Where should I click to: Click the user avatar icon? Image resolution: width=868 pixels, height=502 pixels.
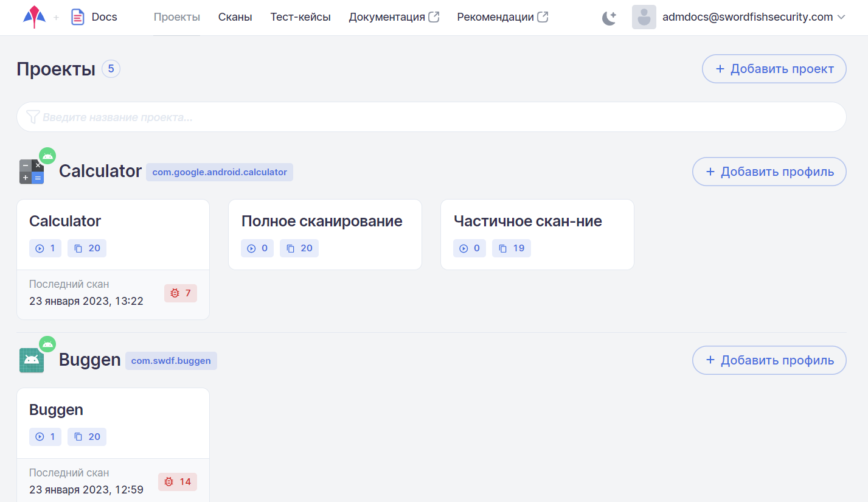point(644,17)
